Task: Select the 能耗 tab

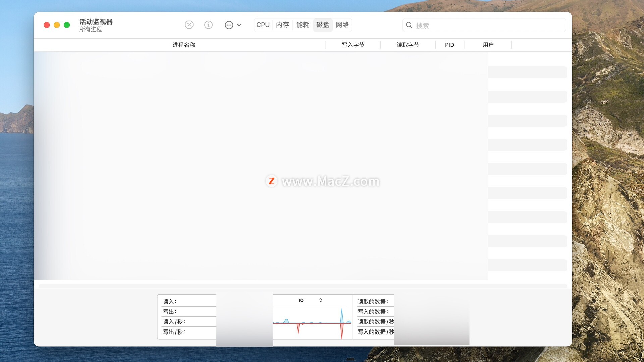Action: tap(303, 25)
